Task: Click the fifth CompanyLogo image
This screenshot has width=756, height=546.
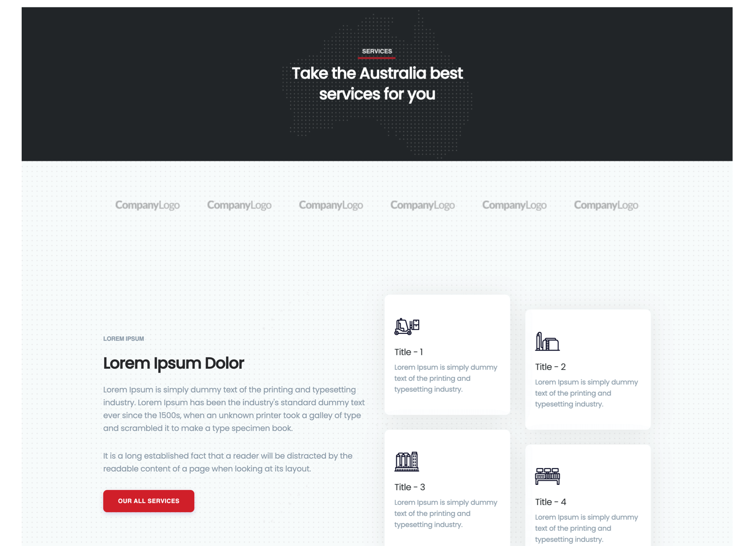Action: pyautogui.click(x=514, y=205)
